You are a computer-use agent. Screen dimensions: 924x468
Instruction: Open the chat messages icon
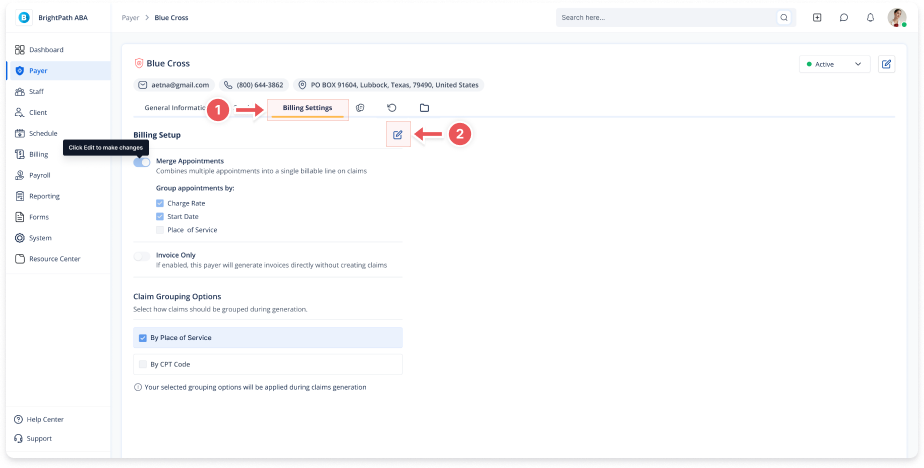[844, 18]
